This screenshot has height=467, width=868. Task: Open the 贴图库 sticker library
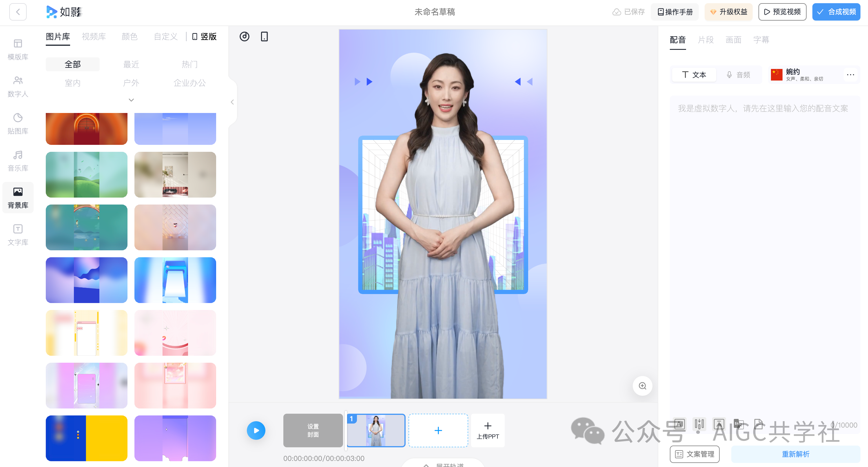pos(18,123)
